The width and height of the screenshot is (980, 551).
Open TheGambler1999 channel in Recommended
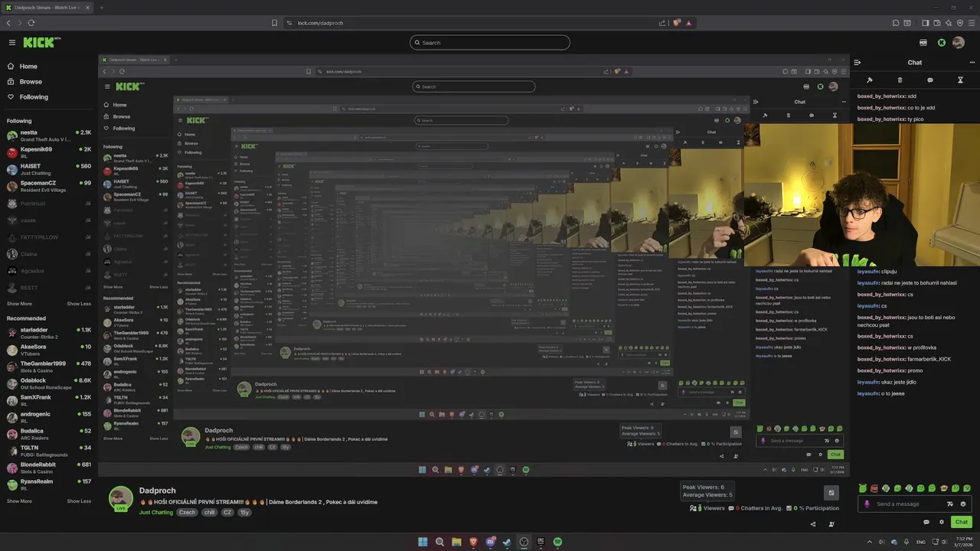49,367
